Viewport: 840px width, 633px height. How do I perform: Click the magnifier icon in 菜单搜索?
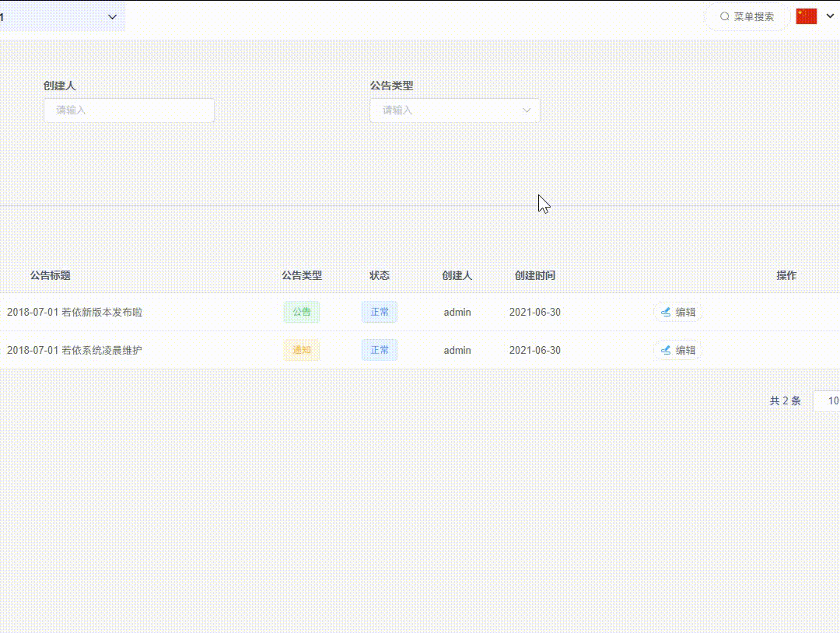[x=724, y=16]
